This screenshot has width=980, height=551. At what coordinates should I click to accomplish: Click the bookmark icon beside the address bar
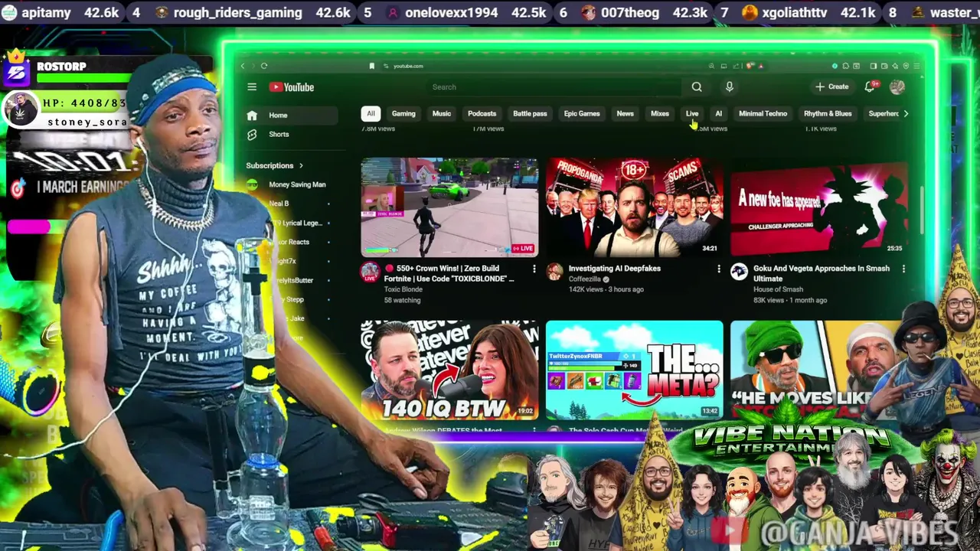(x=372, y=66)
